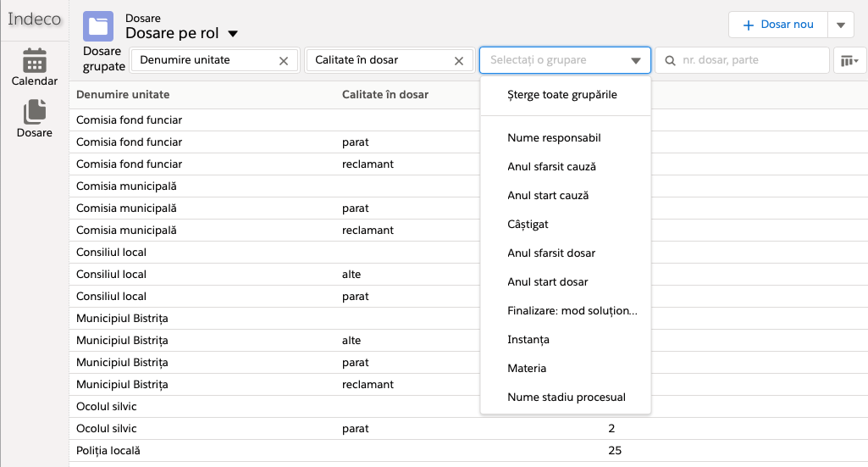Image resolution: width=868 pixels, height=467 pixels.
Task: Click the blue folder Dosare icon
Action: click(x=98, y=26)
